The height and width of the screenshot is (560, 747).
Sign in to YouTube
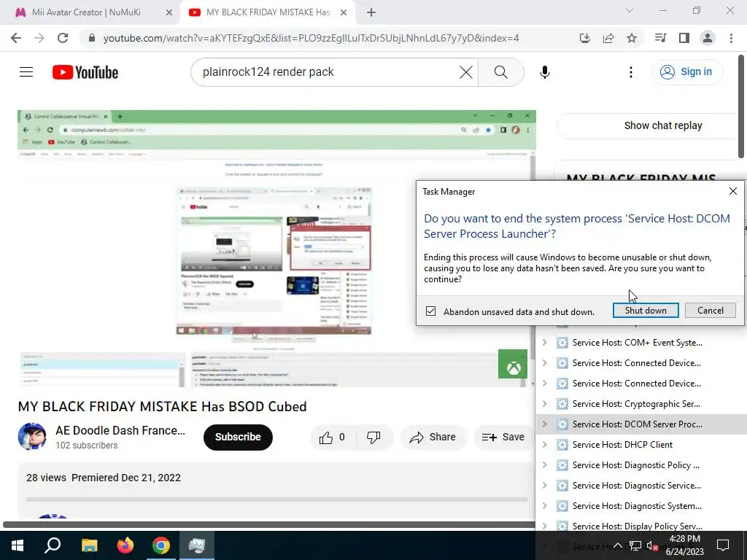click(686, 72)
